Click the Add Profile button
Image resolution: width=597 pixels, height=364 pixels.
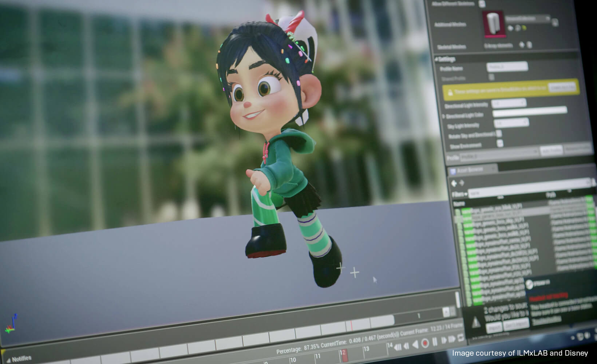pyautogui.click(x=551, y=151)
